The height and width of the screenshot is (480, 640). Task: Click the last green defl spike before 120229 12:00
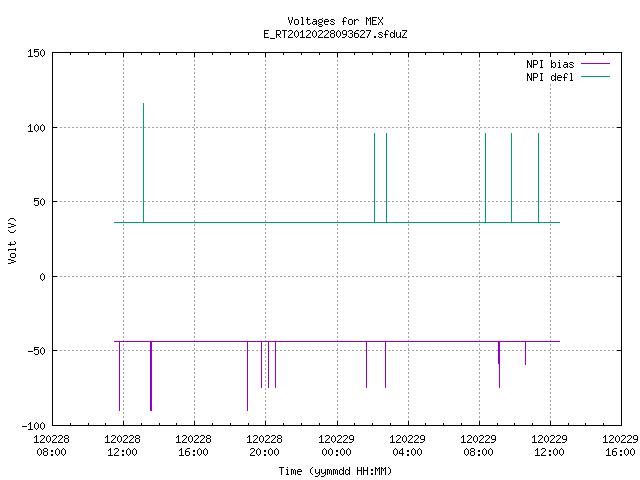tap(538, 178)
